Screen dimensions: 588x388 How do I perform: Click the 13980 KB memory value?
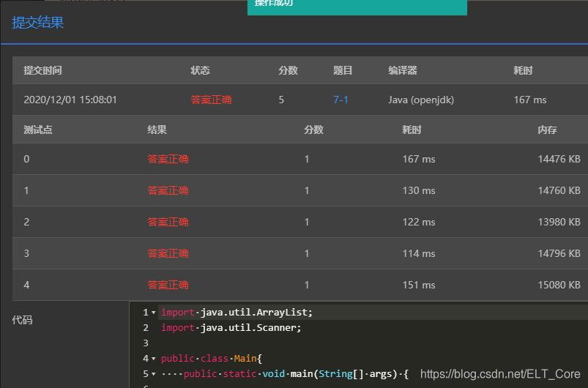pos(559,222)
